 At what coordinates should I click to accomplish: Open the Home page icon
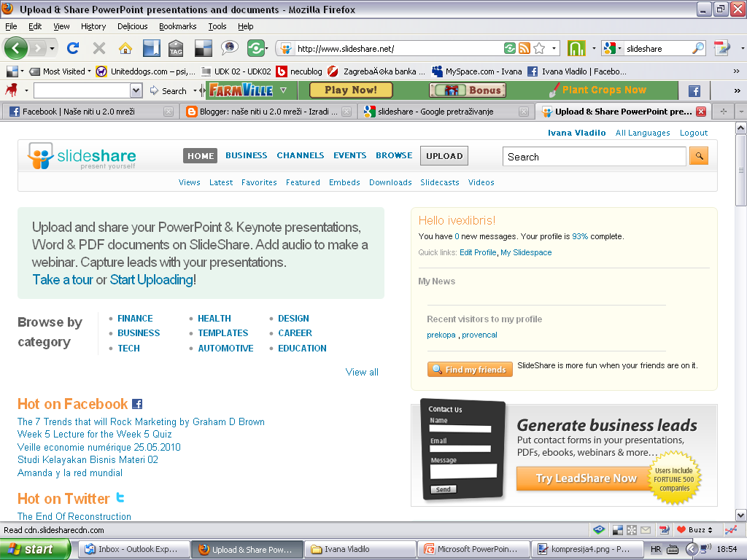coord(125,48)
